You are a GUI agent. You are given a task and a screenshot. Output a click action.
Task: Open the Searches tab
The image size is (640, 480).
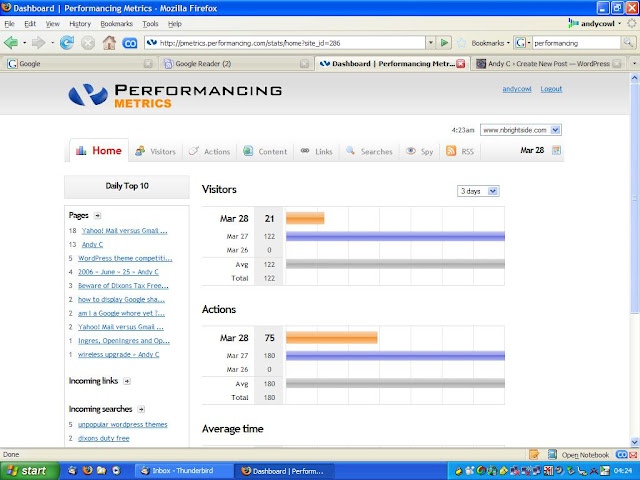369,151
